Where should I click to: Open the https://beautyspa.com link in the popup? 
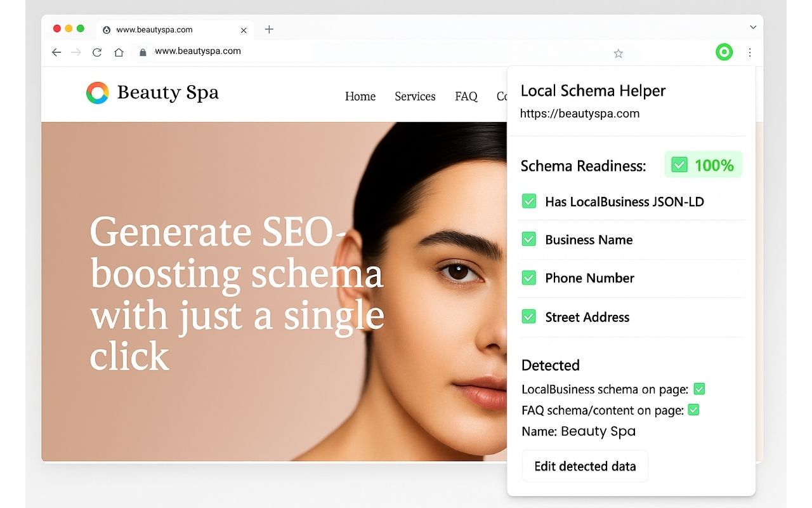tap(579, 114)
